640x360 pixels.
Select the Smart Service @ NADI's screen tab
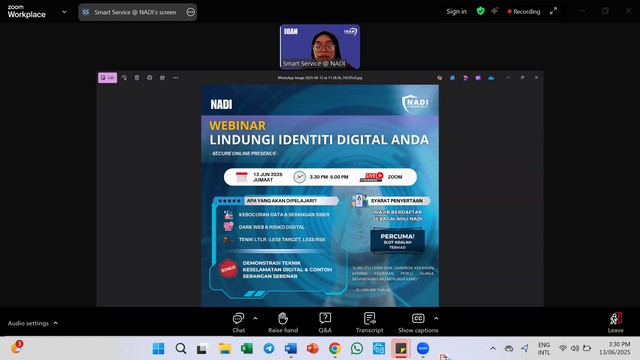tap(137, 12)
